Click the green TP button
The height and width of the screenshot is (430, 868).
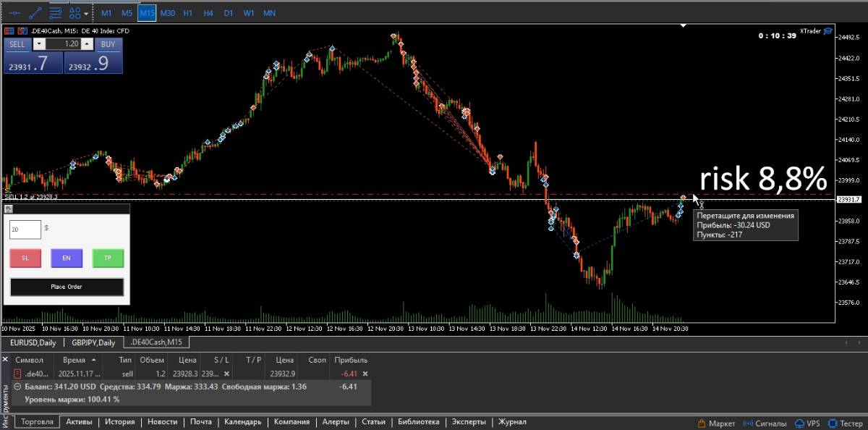pos(108,258)
